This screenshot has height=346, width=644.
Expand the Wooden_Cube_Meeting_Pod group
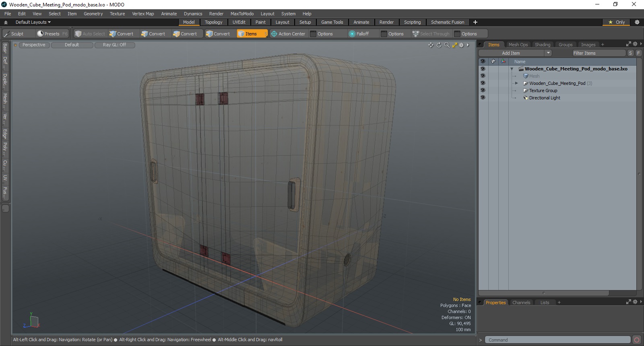pyautogui.click(x=516, y=83)
